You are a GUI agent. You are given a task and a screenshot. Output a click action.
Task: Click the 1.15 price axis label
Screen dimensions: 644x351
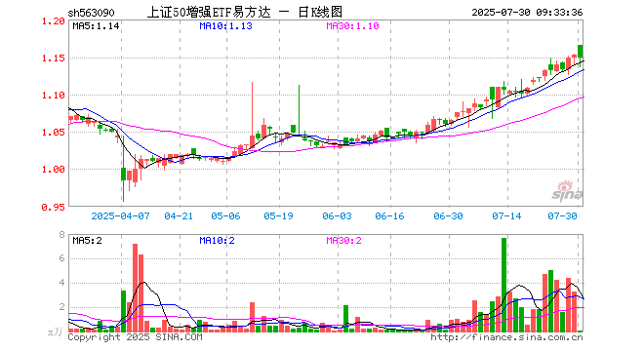pyautogui.click(x=54, y=58)
